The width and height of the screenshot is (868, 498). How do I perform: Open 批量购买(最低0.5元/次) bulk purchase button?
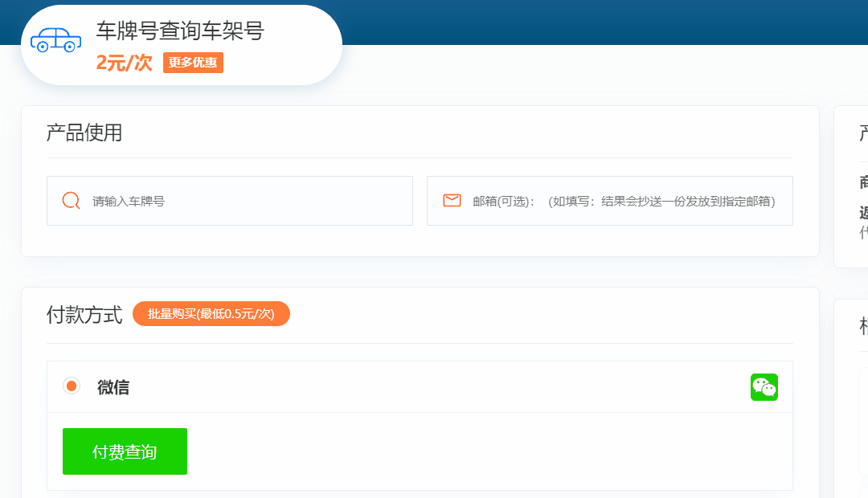(211, 314)
